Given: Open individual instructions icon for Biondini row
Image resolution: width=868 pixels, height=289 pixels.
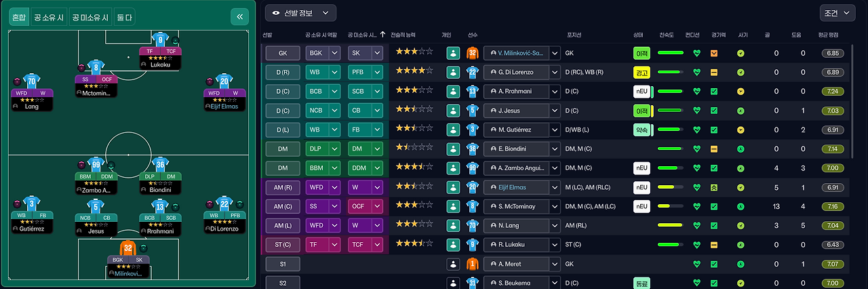Looking at the screenshot, I should (453, 149).
